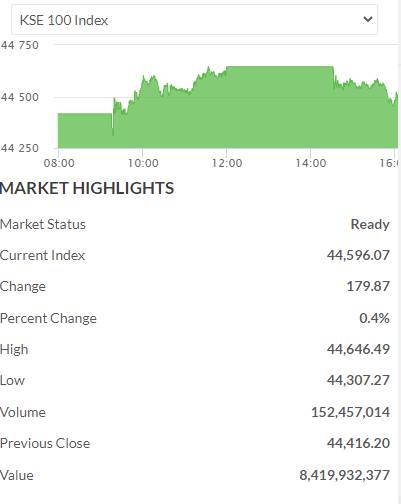The width and height of the screenshot is (401, 504).
Task: Click the Market Status Ready value
Action: (x=370, y=224)
